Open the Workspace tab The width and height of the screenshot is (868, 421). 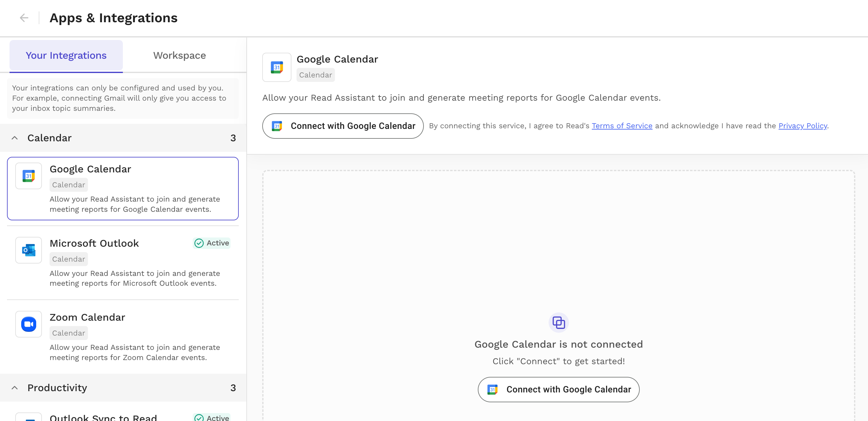point(179,55)
